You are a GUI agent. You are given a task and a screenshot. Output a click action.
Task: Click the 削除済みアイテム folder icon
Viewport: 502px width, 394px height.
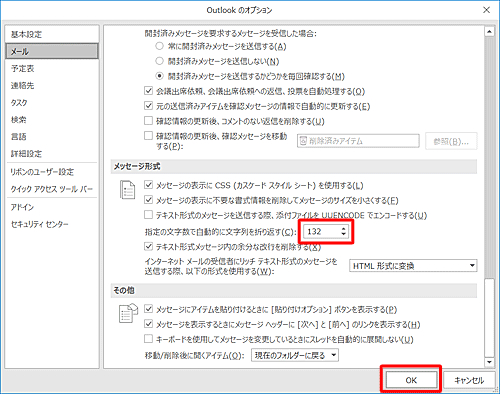click(x=303, y=141)
